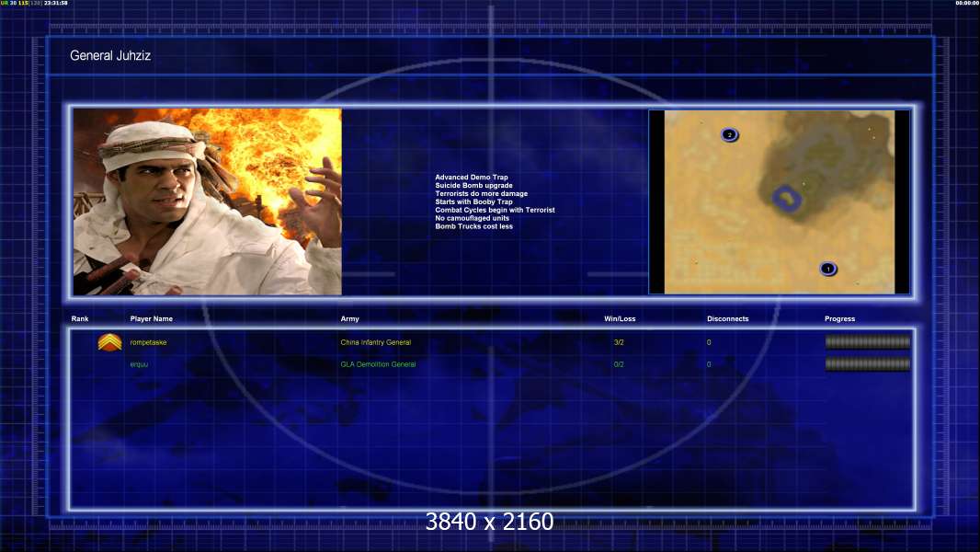Select player name "erquu"
The width and height of the screenshot is (980, 552).
(x=139, y=364)
